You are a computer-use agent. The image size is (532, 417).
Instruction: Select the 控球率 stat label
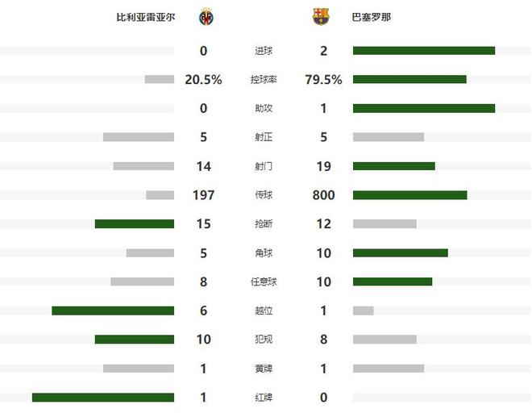click(263, 80)
